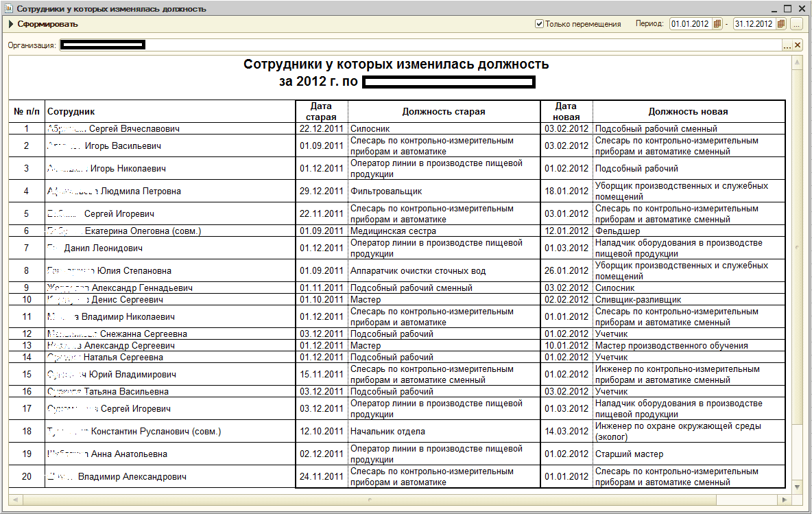Click the Сформировать button to generate report
The image size is (812, 514).
43,24
